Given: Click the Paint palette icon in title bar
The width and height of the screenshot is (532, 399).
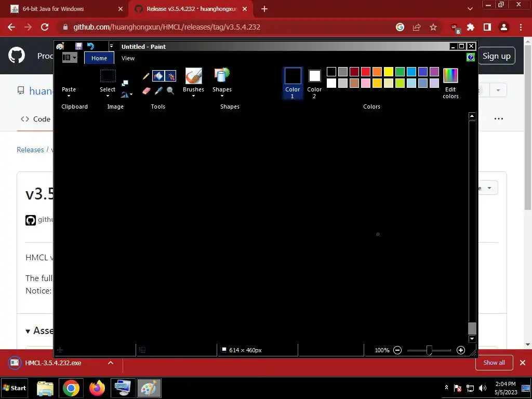Looking at the screenshot, I should click(x=60, y=46).
